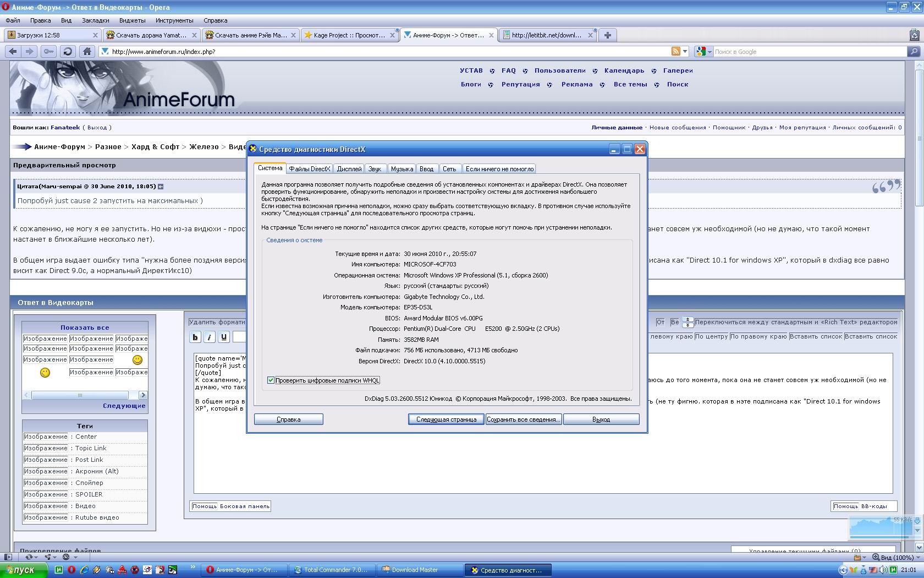Click the underline formatting button
This screenshot has height=578, width=924.
[224, 337]
